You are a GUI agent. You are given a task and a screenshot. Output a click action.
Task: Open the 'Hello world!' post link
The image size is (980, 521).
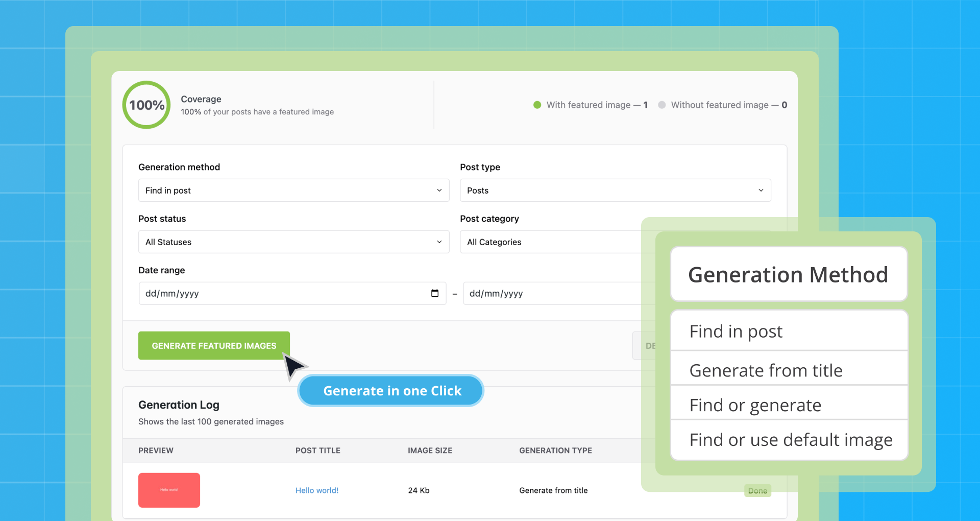316,490
